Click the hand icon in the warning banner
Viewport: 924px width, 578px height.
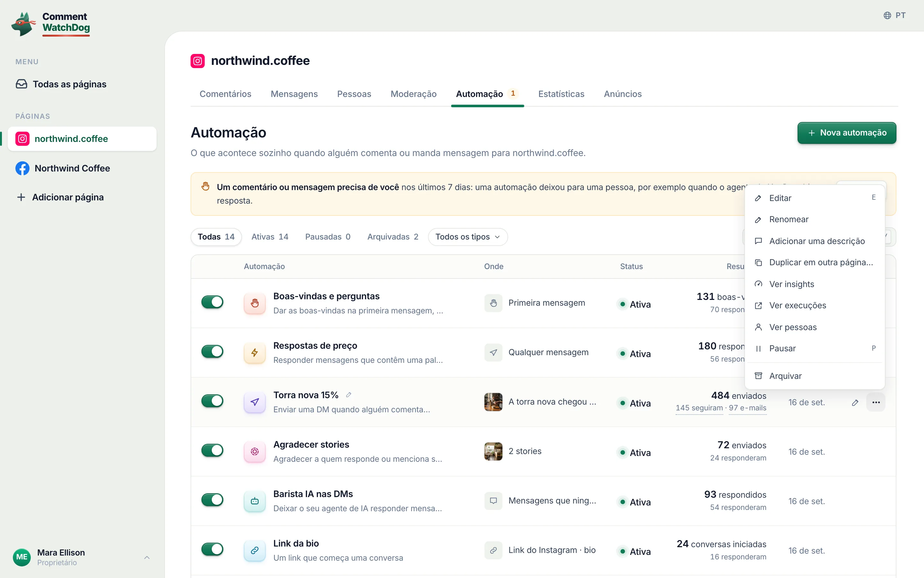tap(205, 187)
